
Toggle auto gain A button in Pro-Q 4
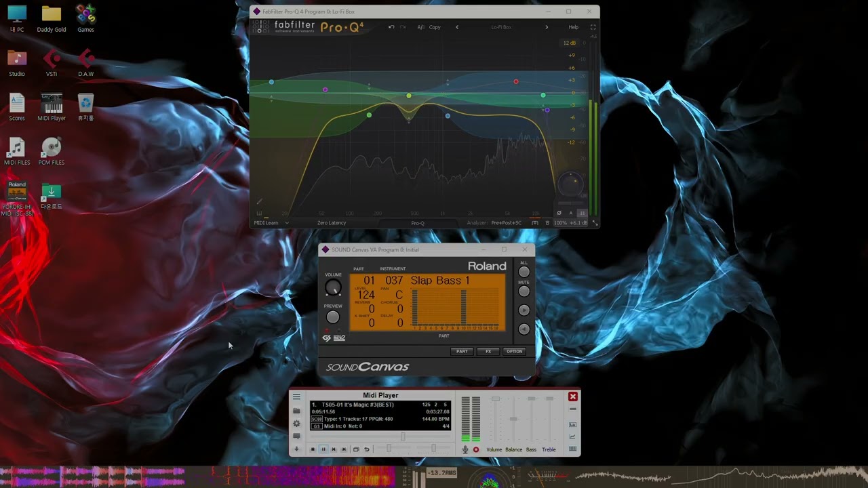point(571,213)
